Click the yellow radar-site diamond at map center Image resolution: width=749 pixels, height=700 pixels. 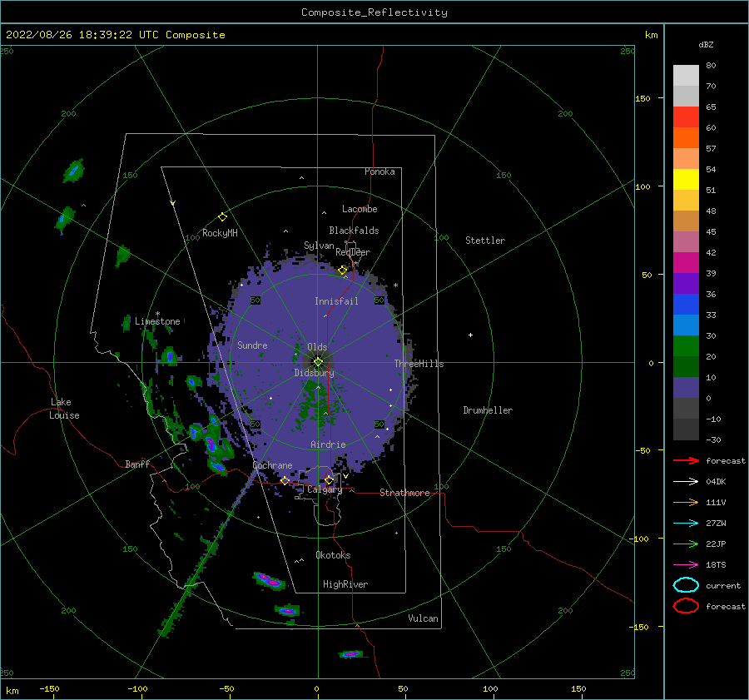[x=318, y=362]
